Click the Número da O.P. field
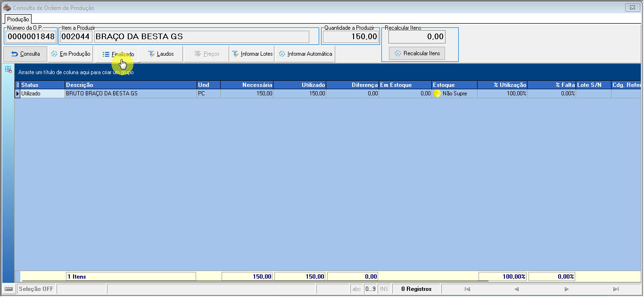The height and width of the screenshot is (297, 644). point(31,36)
